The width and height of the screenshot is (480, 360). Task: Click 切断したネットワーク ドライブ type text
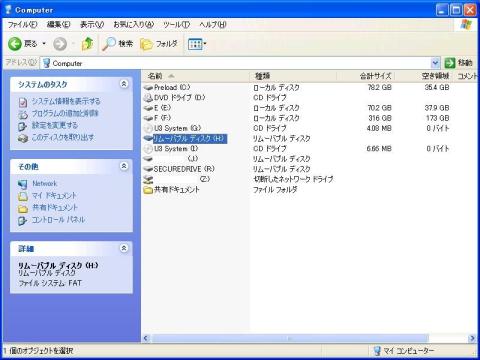click(x=293, y=179)
